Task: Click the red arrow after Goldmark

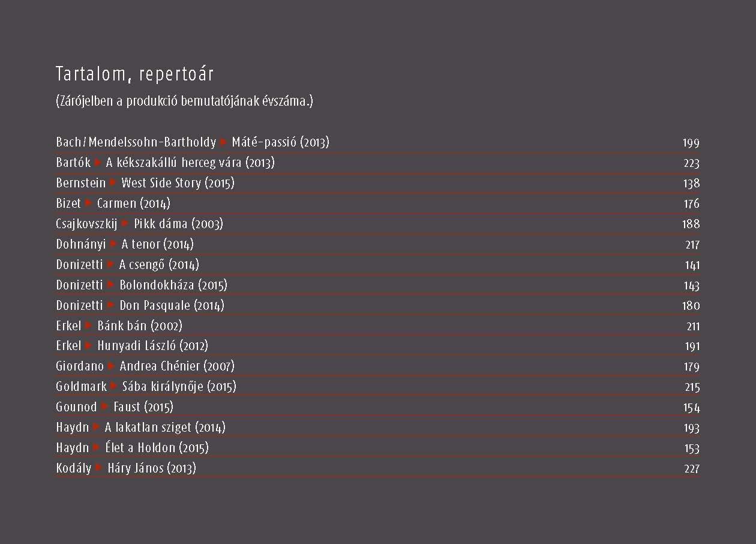Action: click(114, 386)
